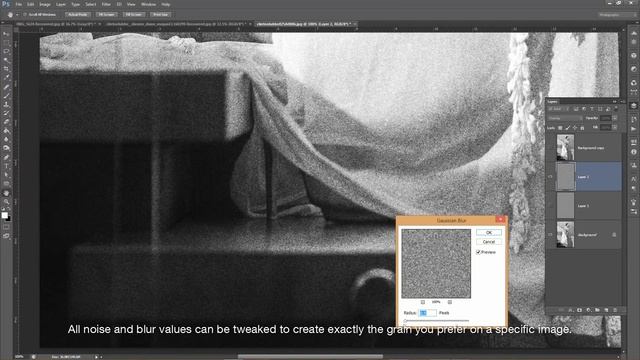Select the Healing Brush tool
Viewport: 640px width, 360px height.
6,87
